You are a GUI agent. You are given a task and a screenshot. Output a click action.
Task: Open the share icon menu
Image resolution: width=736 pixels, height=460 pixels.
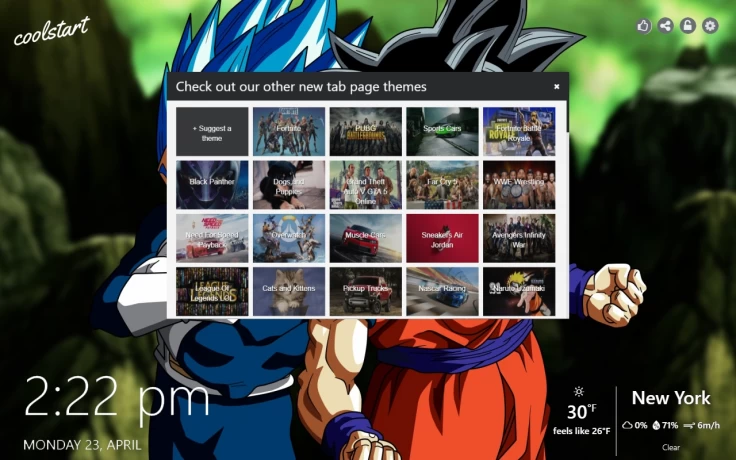pos(665,25)
